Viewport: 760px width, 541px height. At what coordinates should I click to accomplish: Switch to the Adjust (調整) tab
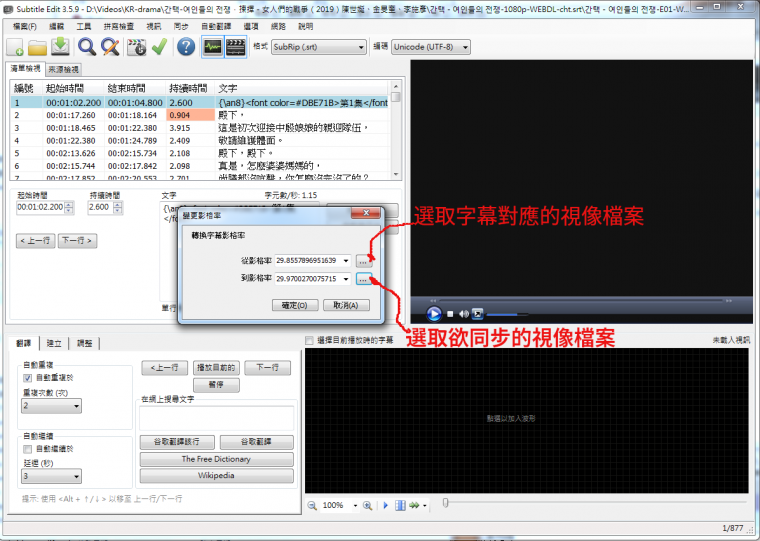click(x=84, y=344)
